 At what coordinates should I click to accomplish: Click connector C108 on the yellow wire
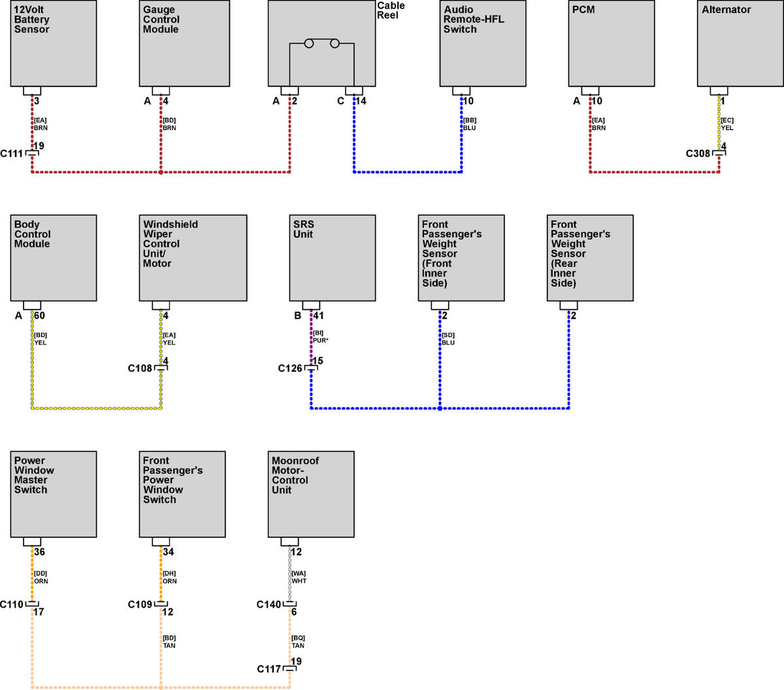[x=161, y=368]
